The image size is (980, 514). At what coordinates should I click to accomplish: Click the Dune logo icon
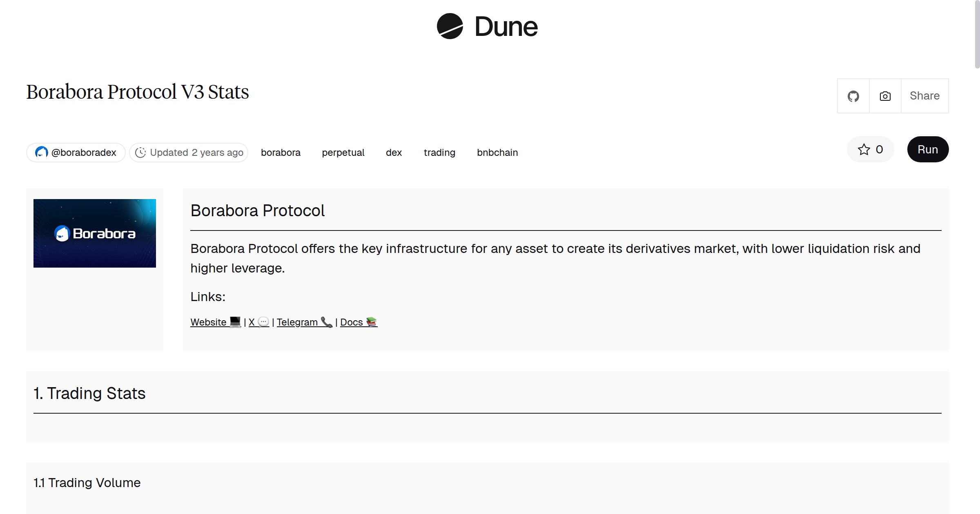click(x=450, y=27)
